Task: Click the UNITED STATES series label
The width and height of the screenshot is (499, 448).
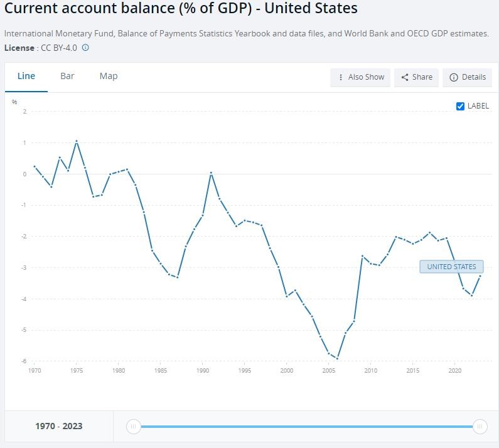Action: click(451, 267)
